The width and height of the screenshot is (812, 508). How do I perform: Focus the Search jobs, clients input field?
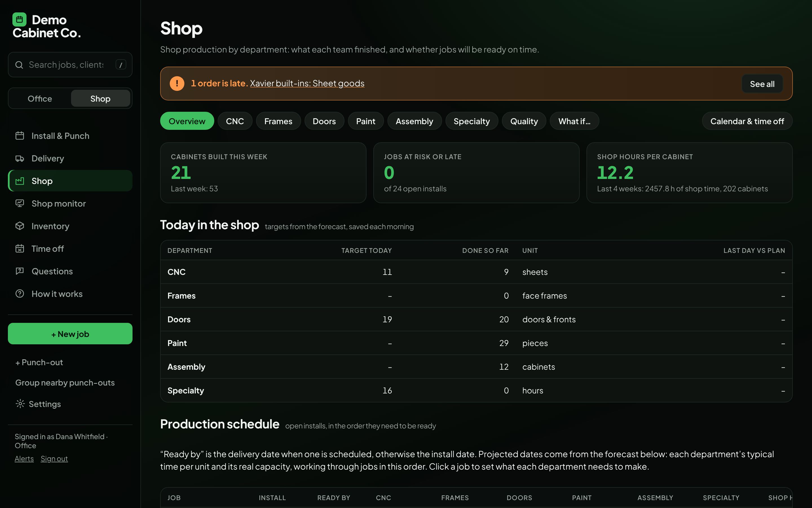click(x=70, y=65)
